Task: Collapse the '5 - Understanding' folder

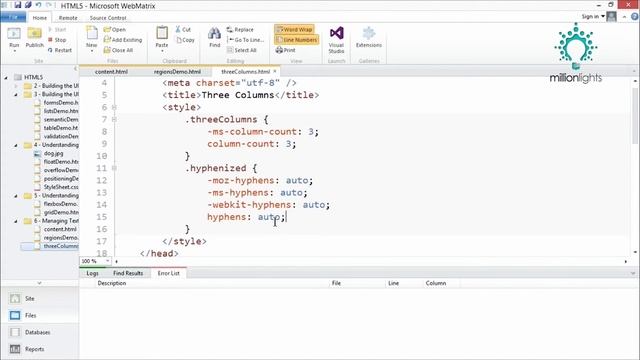Action: [16, 196]
